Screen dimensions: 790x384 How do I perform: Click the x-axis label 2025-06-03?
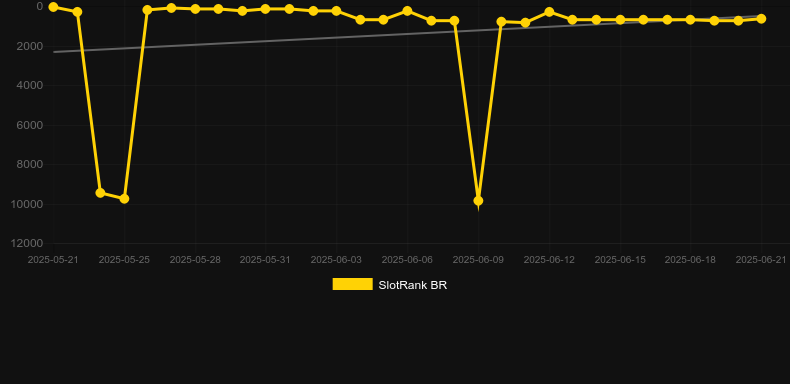click(336, 260)
